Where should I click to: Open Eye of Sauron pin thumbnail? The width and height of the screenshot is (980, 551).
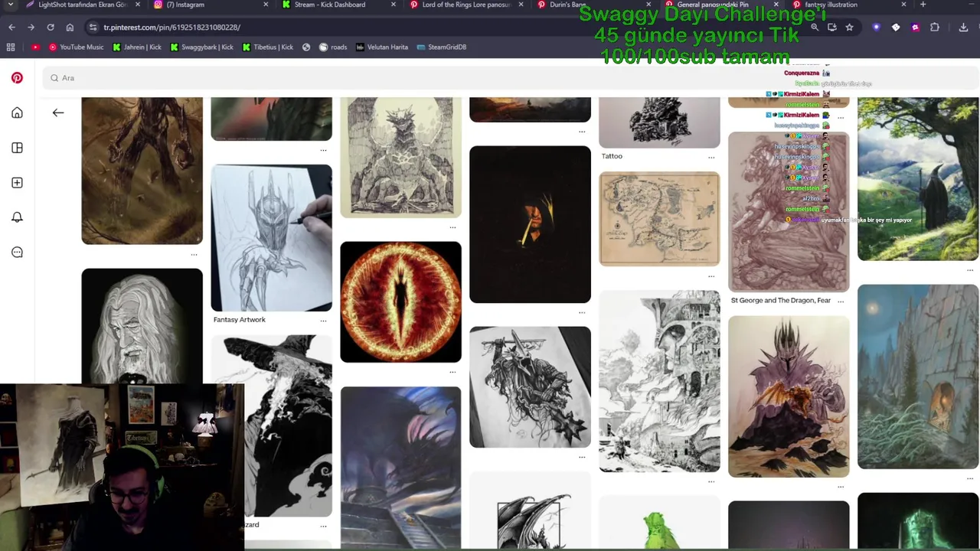point(401,302)
